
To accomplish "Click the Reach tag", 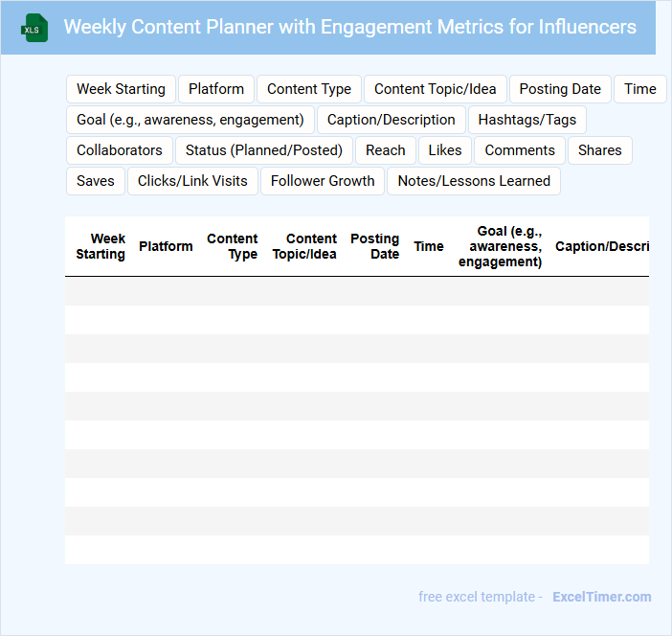I will click(386, 150).
